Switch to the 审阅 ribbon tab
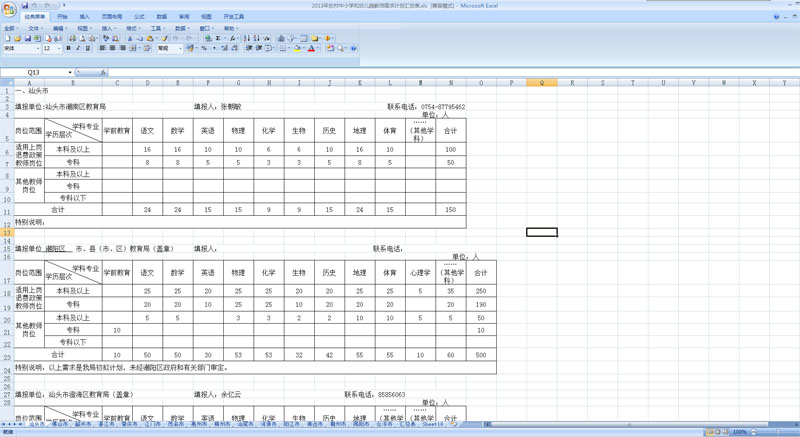Image resolution: width=800 pixels, height=437 pixels. [184, 17]
